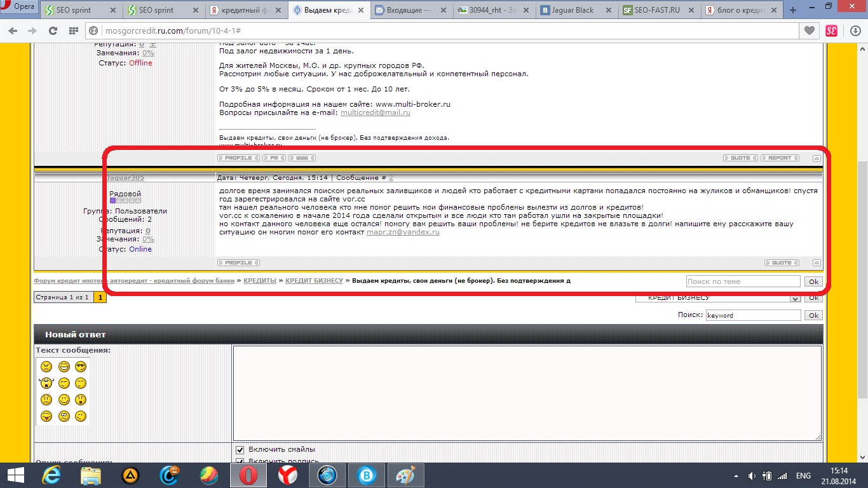868x488 pixels.
Task: Quote Jaguar305's post
Action: pyautogui.click(x=782, y=262)
